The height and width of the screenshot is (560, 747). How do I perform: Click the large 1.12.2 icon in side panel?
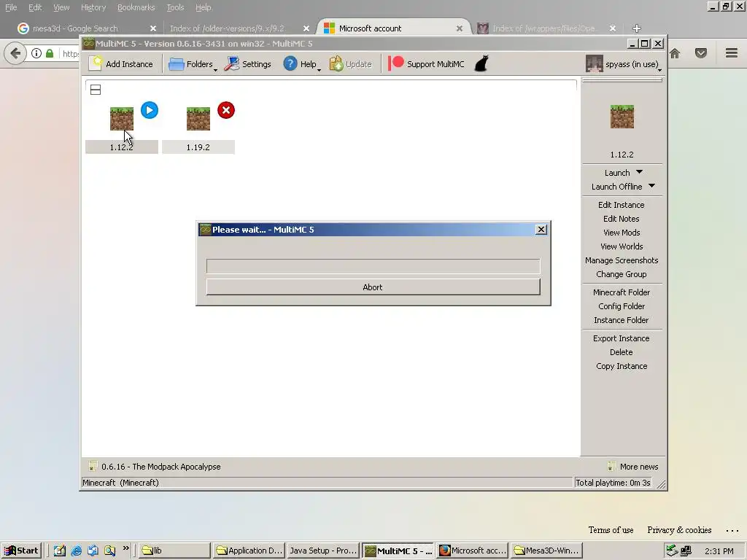(622, 117)
